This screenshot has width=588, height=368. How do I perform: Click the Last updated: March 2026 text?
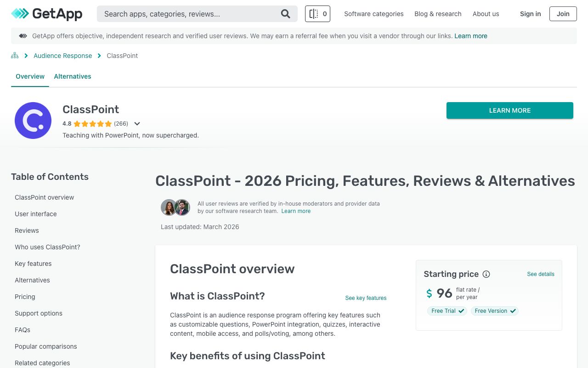pyautogui.click(x=200, y=227)
